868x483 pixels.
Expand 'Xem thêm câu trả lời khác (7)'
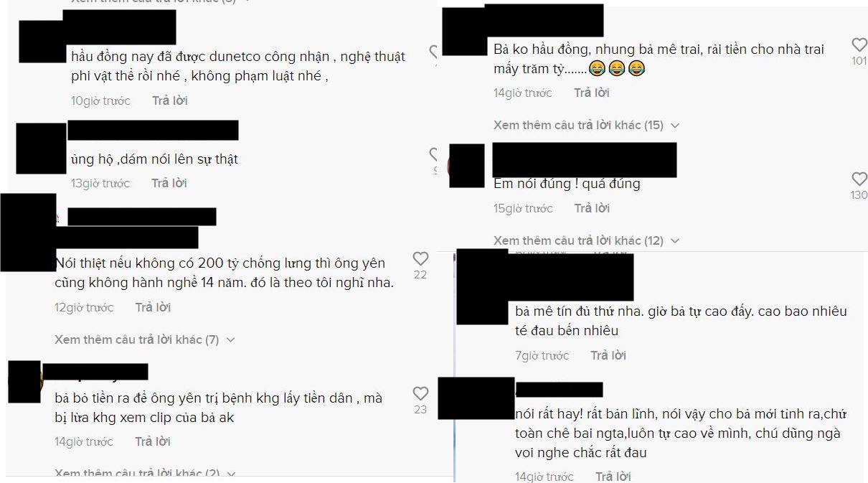tap(144, 339)
